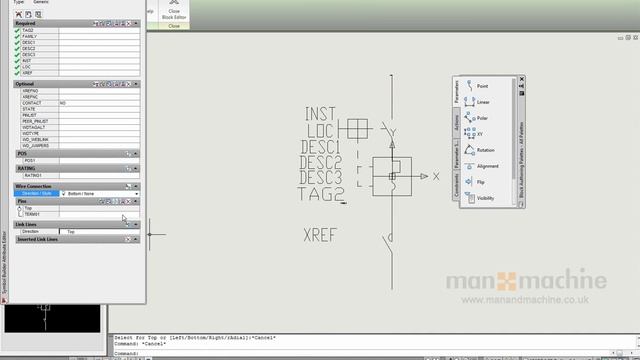Collapse the Pins section
Viewport: 640px width, 360px height.
click(136, 201)
